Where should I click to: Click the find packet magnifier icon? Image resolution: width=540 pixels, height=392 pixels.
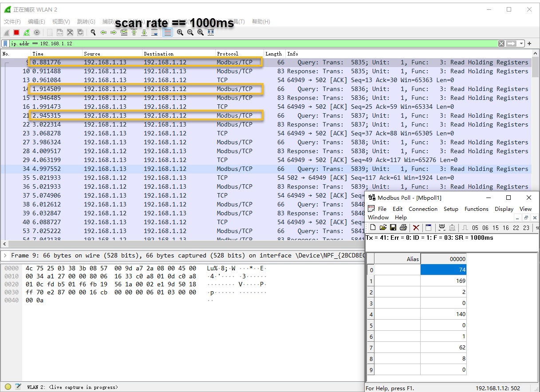click(93, 32)
